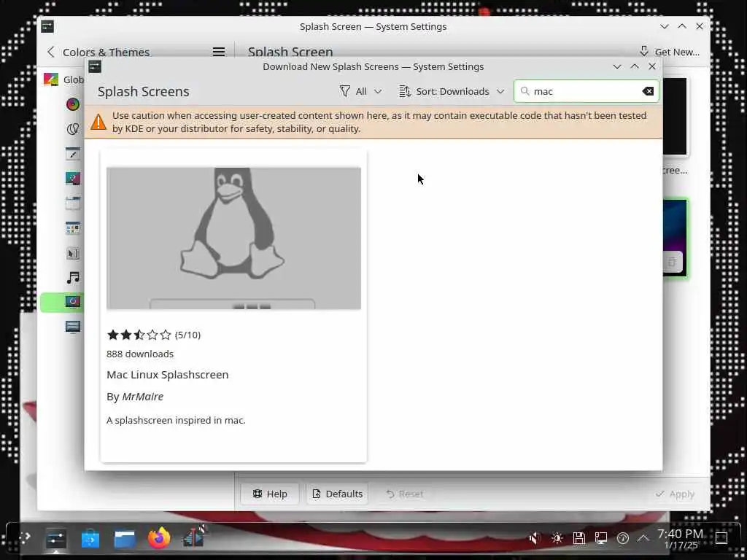The width and height of the screenshot is (747, 560).
Task: Click the star rating (5/10)
Action: click(153, 335)
